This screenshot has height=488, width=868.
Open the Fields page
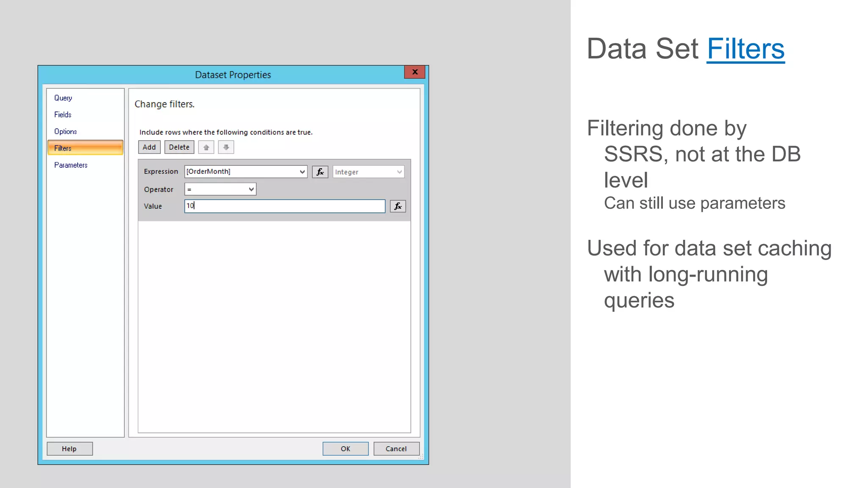pos(63,115)
